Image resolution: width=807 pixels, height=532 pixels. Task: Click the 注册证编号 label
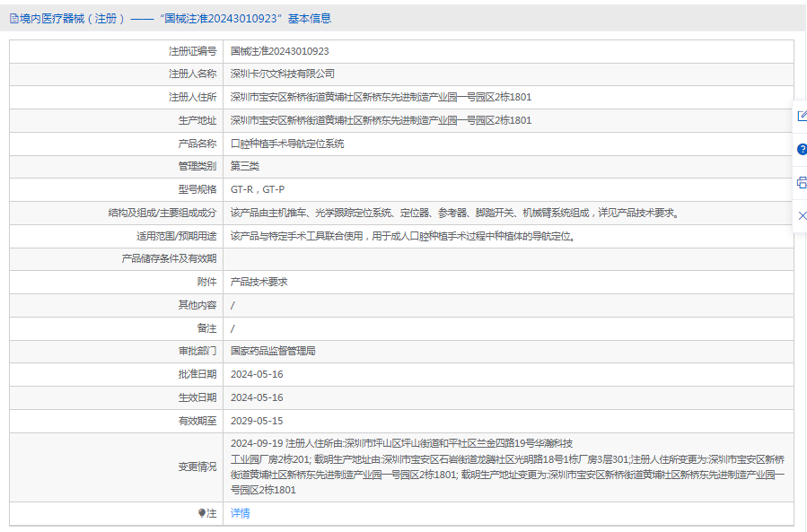click(x=192, y=51)
